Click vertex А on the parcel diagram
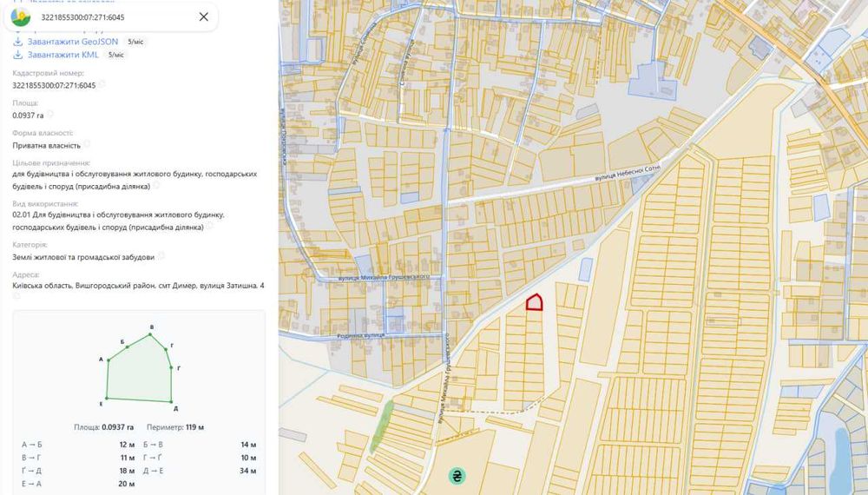This screenshot has height=495, width=868. (x=108, y=360)
